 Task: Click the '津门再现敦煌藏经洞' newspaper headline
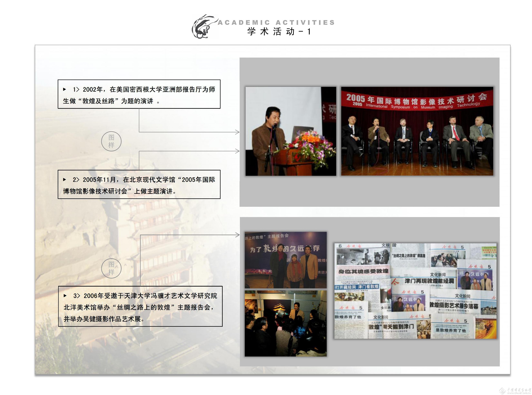click(x=429, y=281)
